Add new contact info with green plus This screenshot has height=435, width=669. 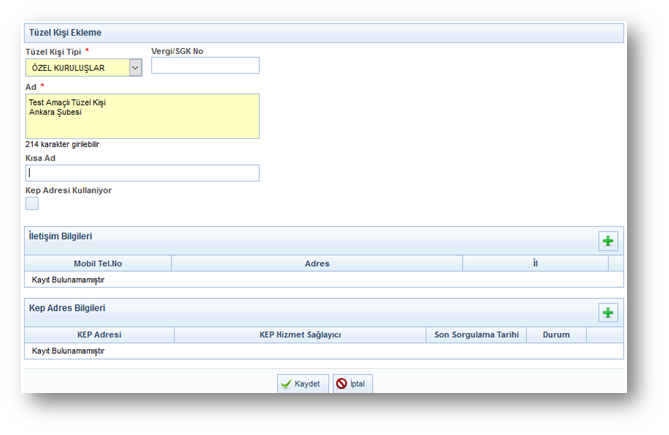(x=607, y=241)
